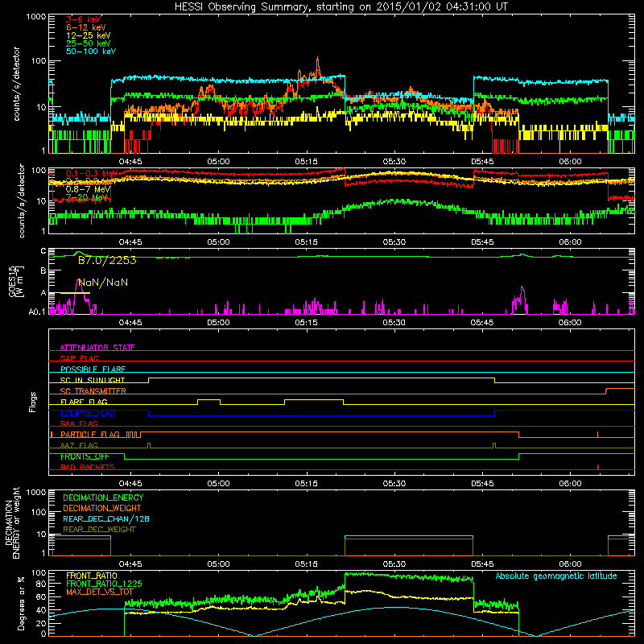Select the FLARE_FLAG label
Image resolution: width=644 pixels, height=644 pixels.
84,402
